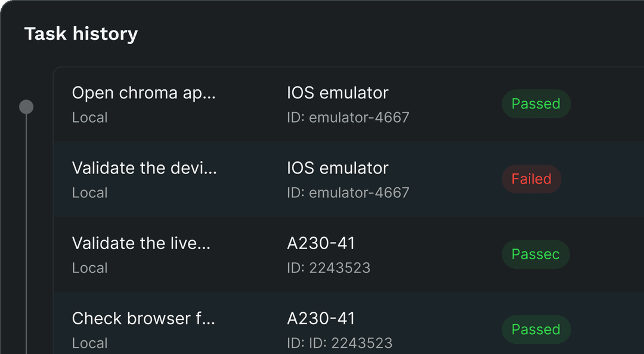
Task: Click Local label under Open chroma task
Action: point(89,117)
